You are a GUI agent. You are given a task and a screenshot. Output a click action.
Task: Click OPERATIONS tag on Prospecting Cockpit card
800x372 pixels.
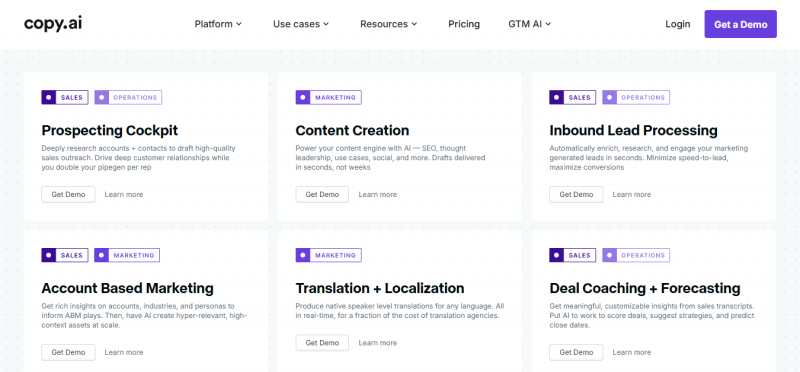point(128,97)
